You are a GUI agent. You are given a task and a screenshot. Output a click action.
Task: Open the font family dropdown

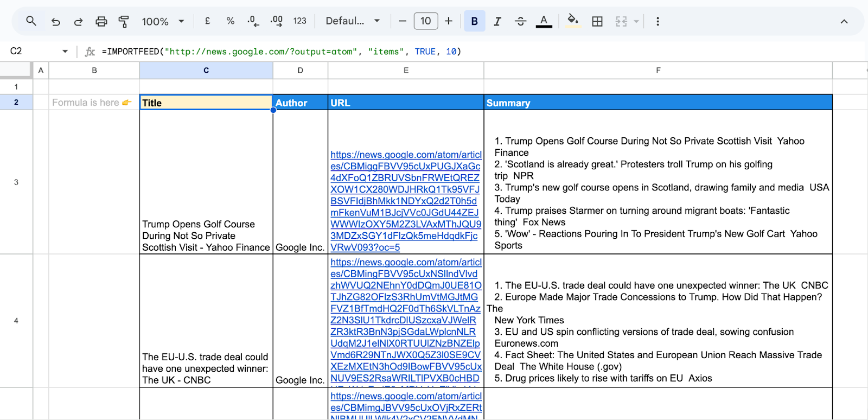(x=353, y=21)
